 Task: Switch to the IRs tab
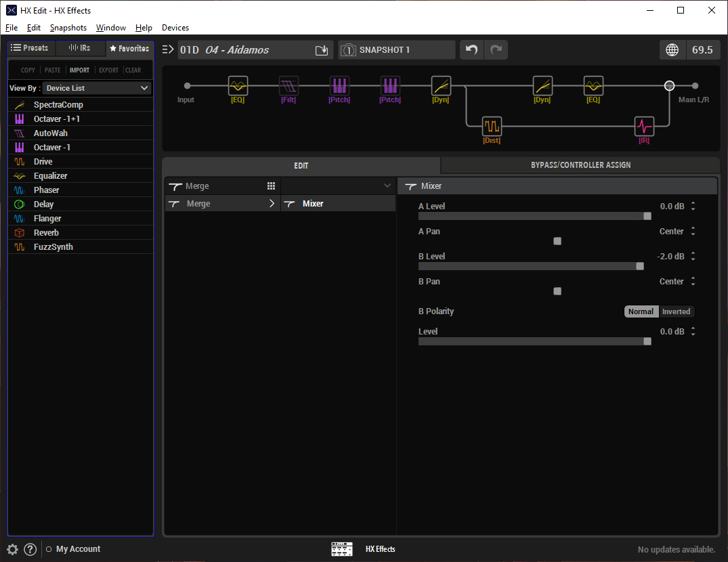[x=80, y=48]
